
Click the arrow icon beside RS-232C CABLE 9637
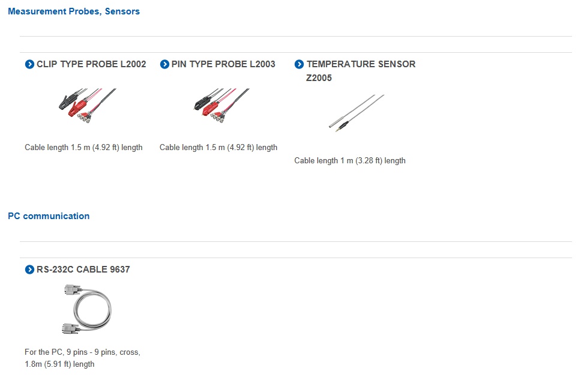tap(29, 270)
